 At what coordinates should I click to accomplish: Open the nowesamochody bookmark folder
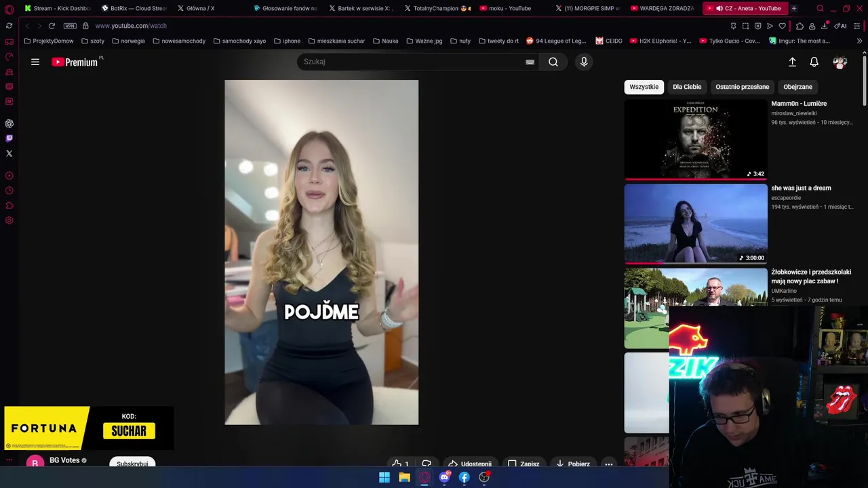point(179,41)
